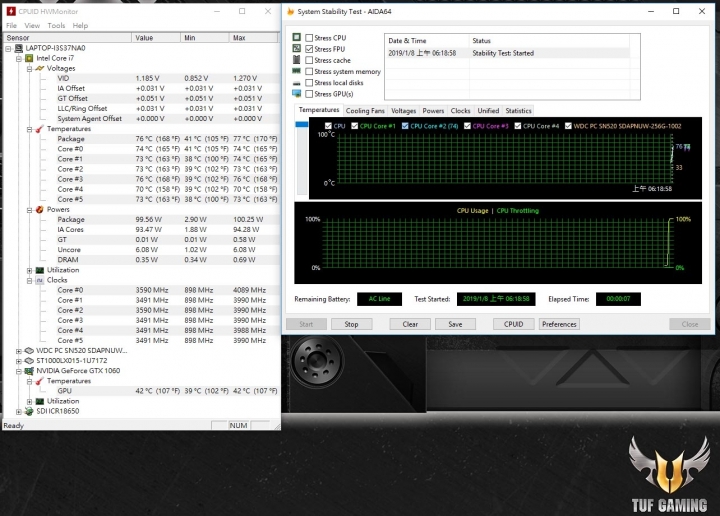Screen dimensions: 720x516
Task: Open the Help menu in HWMonitor
Action: [80, 26]
